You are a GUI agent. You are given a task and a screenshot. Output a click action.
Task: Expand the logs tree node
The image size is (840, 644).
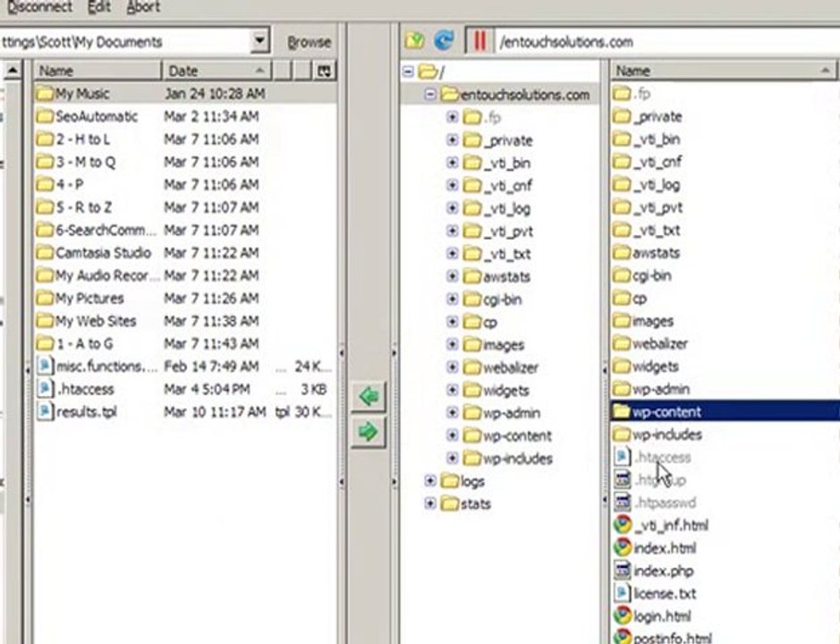tap(430, 480)
